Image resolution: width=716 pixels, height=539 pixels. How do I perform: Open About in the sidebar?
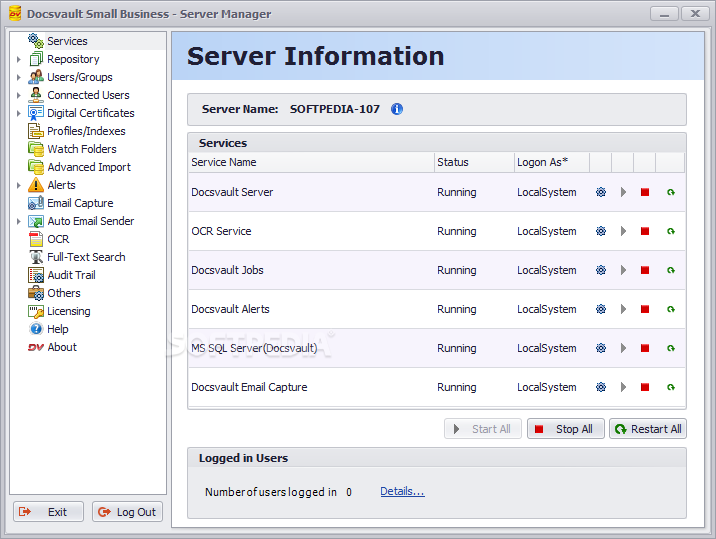point(62,348)
